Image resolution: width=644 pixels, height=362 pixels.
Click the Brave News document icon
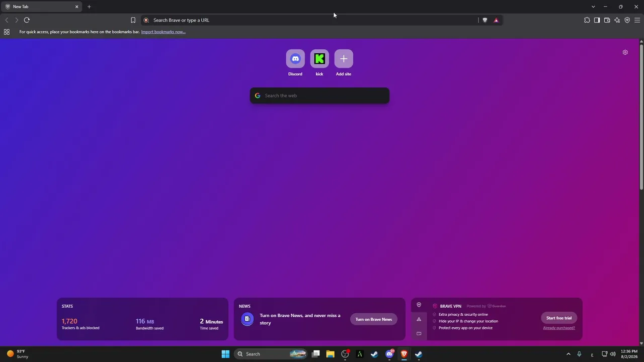247,319
